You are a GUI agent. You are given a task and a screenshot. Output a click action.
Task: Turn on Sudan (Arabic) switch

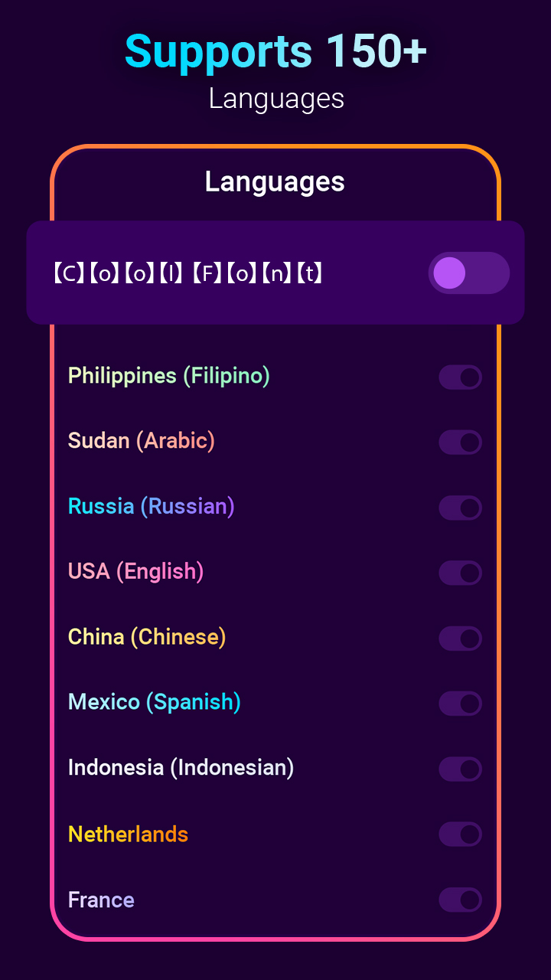point(460,442)
